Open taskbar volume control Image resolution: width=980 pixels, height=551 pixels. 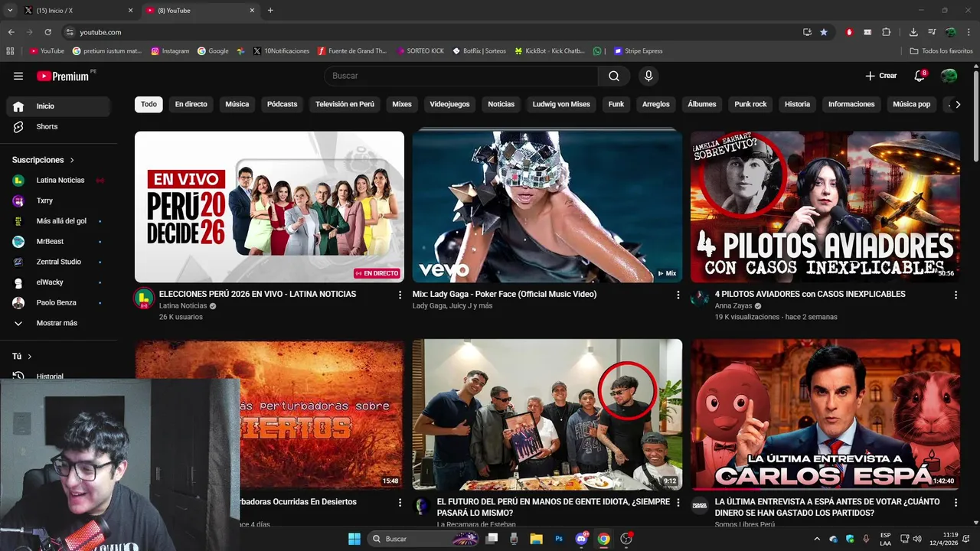point(917,539)
